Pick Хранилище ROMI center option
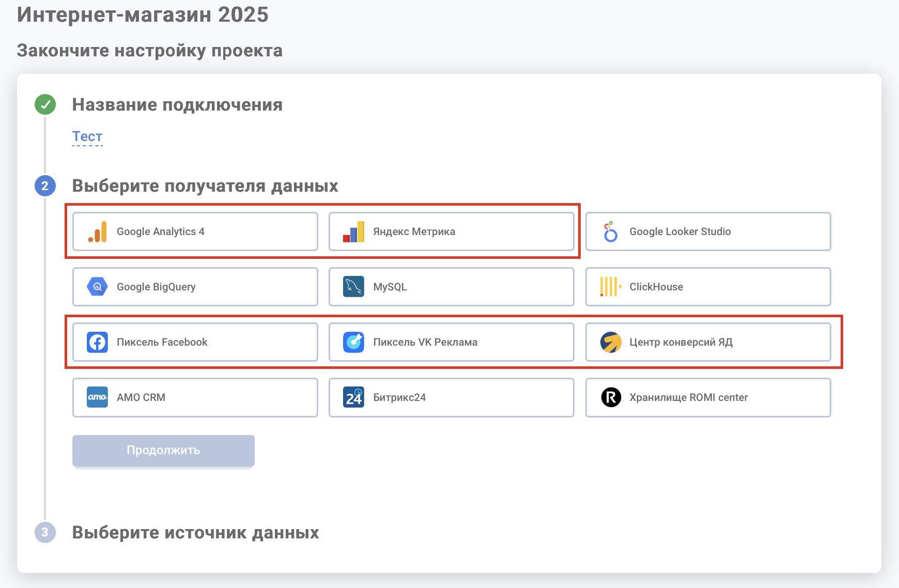 pos(707,397)
